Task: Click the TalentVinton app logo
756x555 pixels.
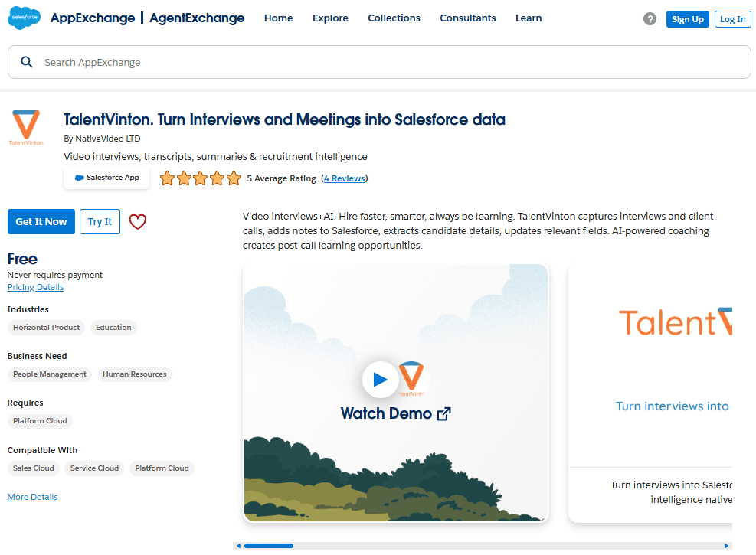Action: click(26, 128)
